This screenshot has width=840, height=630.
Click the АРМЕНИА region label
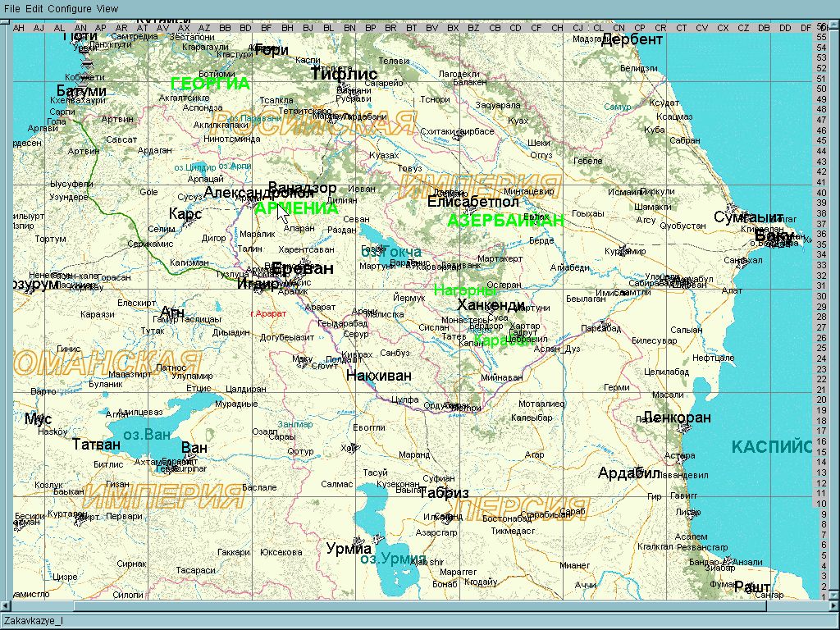(296, 208)
